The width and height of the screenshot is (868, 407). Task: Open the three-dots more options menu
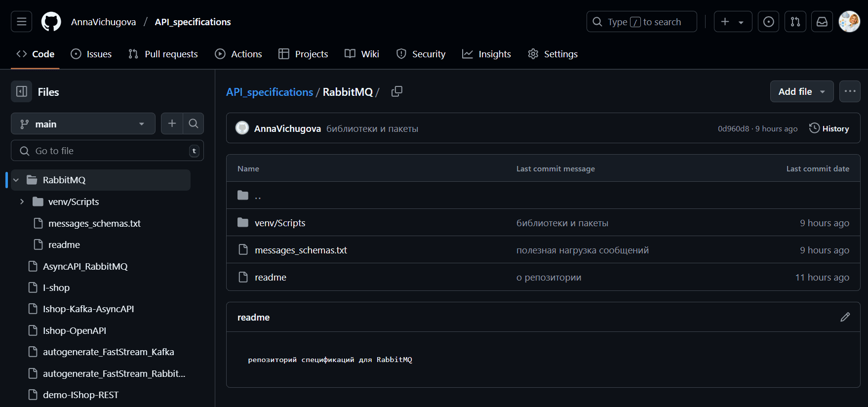(x=850, y=91)
